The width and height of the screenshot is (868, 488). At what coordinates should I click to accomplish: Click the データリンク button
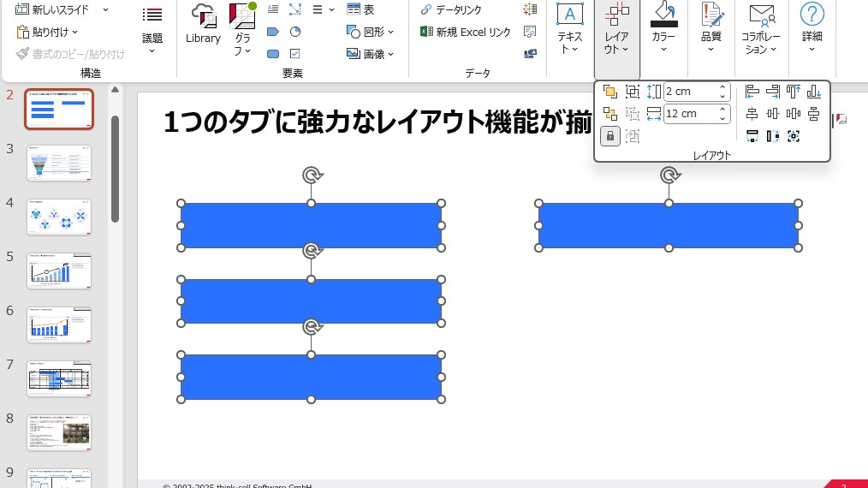pos(452,9)
